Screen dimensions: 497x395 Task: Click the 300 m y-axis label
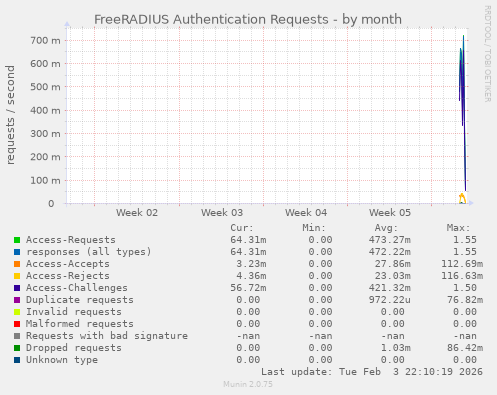(45, 134)
